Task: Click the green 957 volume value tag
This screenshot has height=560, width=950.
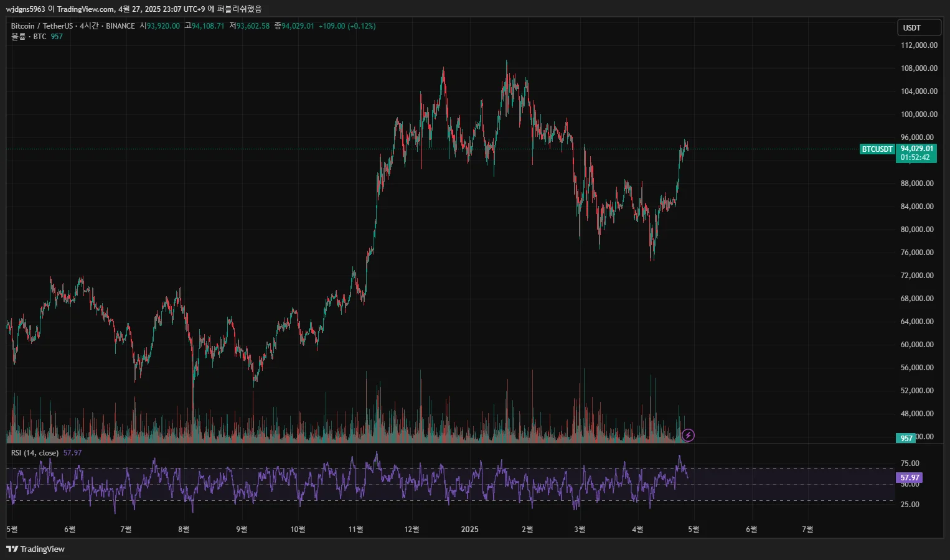Action: pyautogui.click(x=906, y=438)
